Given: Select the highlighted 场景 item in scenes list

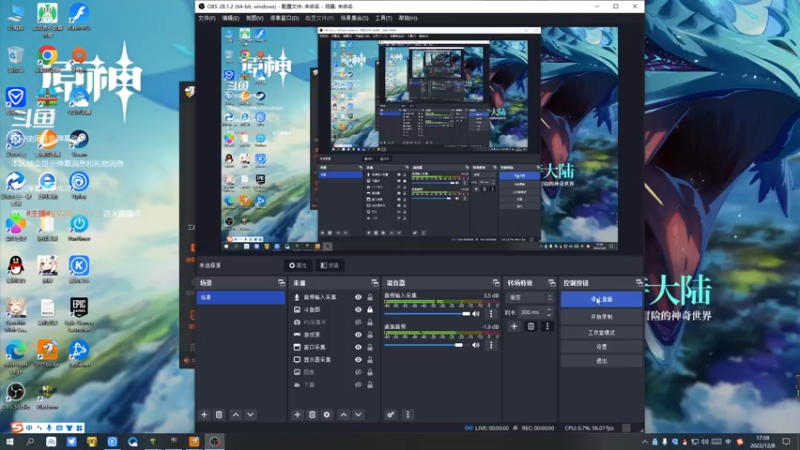Looking at the screenshot, I should [x=241, y=297].
